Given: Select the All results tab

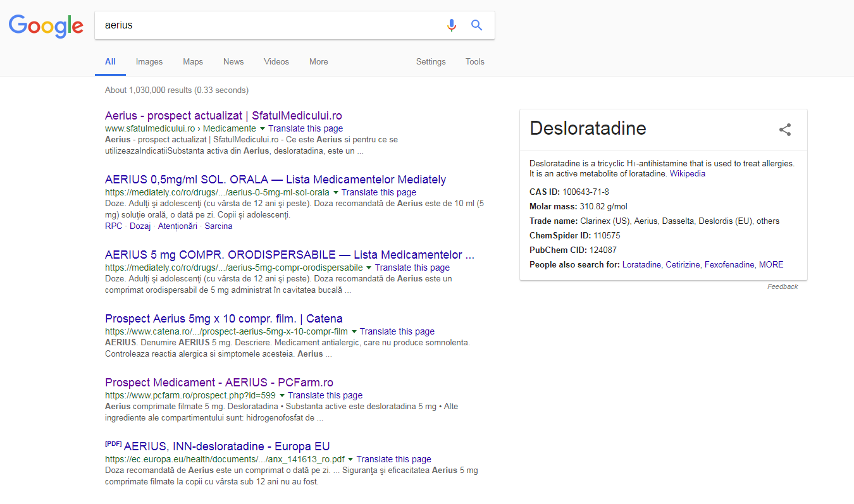Looking at the screenshot, I should pos(110,62).
